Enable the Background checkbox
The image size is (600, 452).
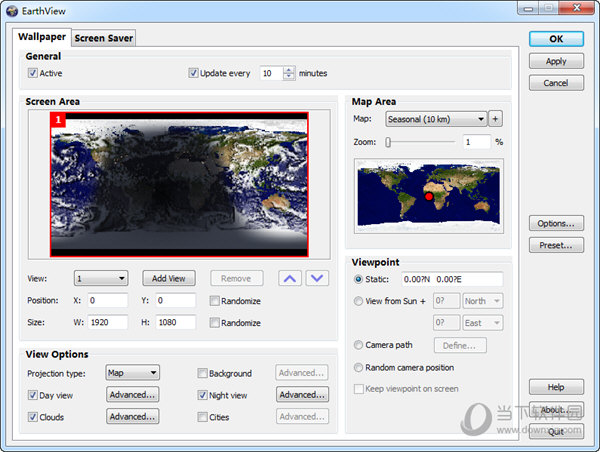coord(202,373)
